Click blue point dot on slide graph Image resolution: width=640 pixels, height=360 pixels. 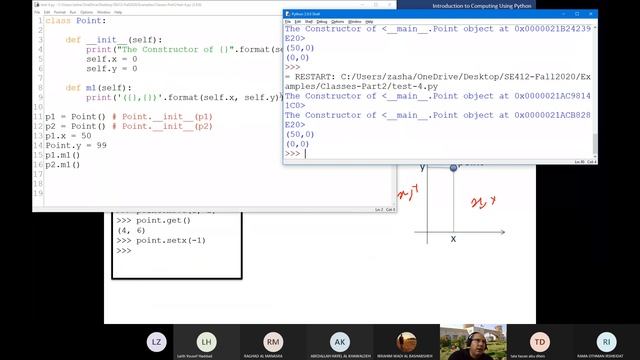(x=453, y=168)
